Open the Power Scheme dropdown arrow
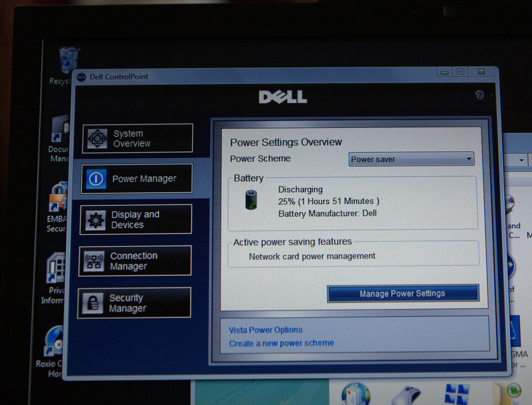 (x=469, y=159)
